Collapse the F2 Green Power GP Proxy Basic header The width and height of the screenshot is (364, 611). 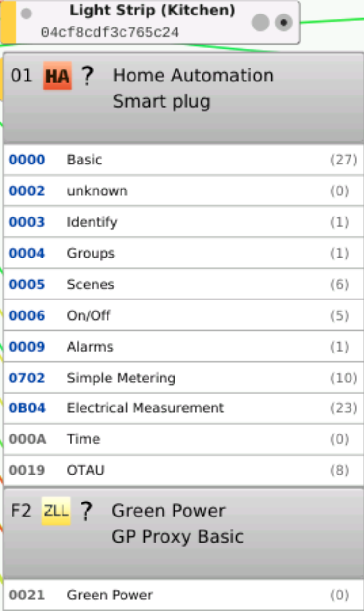tap(183, 533)
